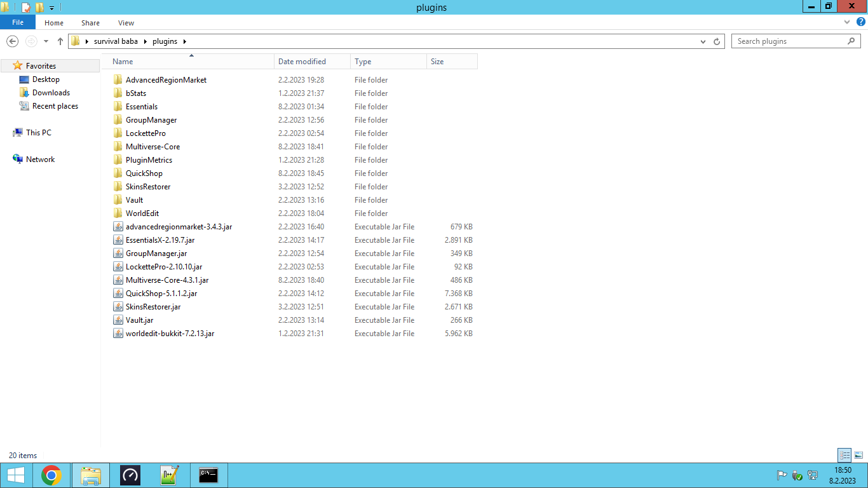Open the Action Center flag tray icon

tap(782, 475)
